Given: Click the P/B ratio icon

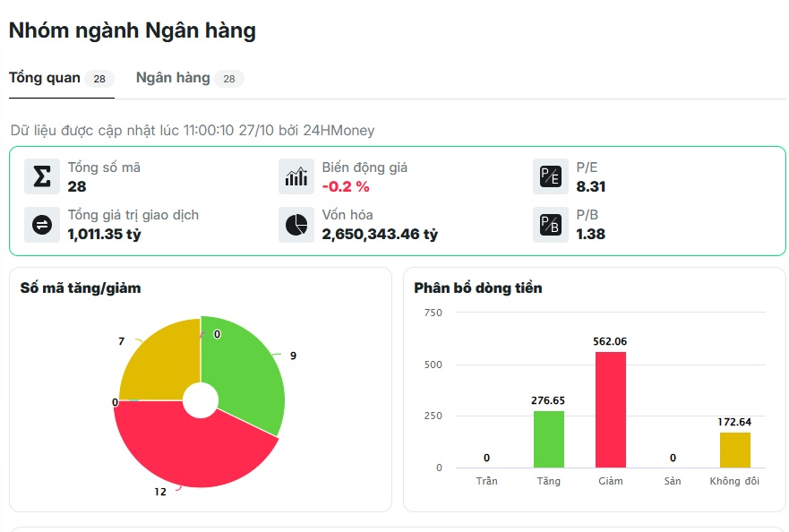Looking at the screenshot, I should [x=551, y=225].
